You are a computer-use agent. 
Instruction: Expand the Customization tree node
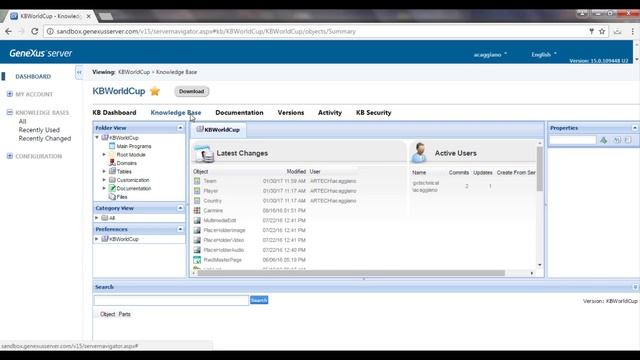(104, 180)
